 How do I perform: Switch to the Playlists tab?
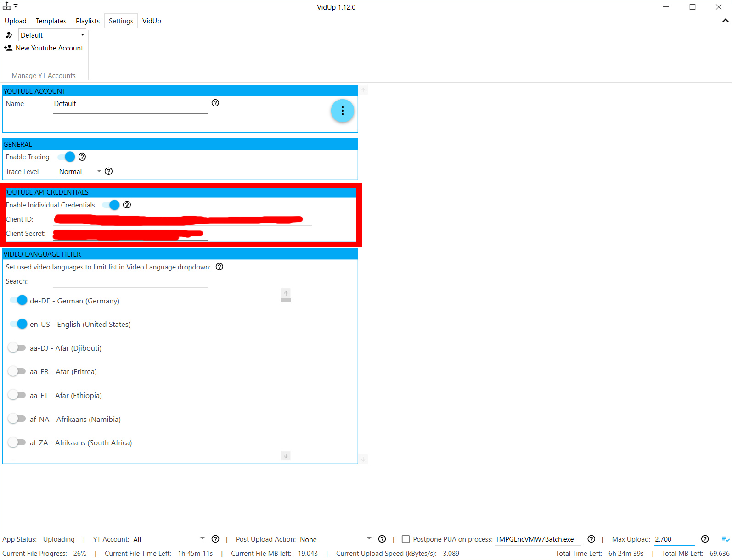88,21
